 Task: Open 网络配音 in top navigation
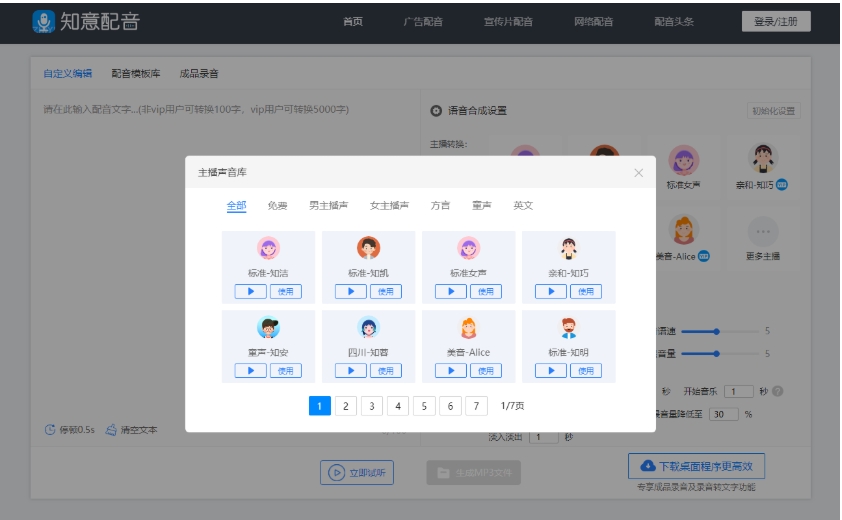point(593,21)
